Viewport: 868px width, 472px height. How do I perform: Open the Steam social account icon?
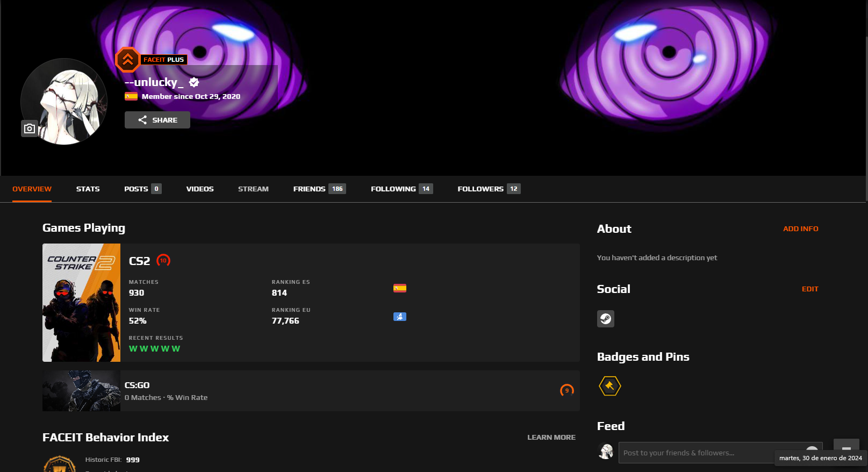(606, 319)
